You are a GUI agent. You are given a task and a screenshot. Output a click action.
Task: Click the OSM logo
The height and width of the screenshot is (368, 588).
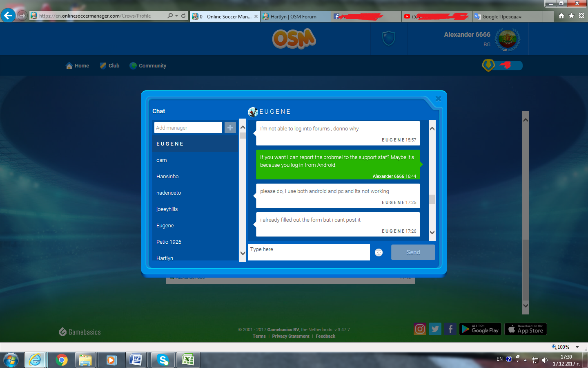294,38
